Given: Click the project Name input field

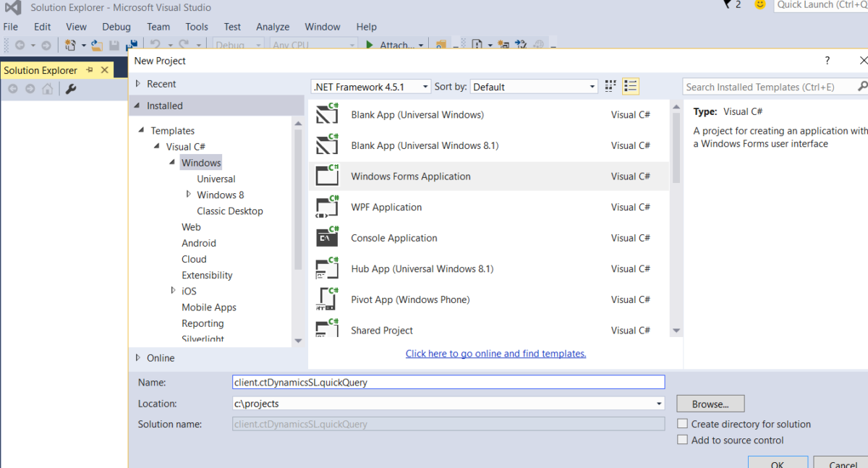Looking at the screenshot, I should click(x=448, y=382).
